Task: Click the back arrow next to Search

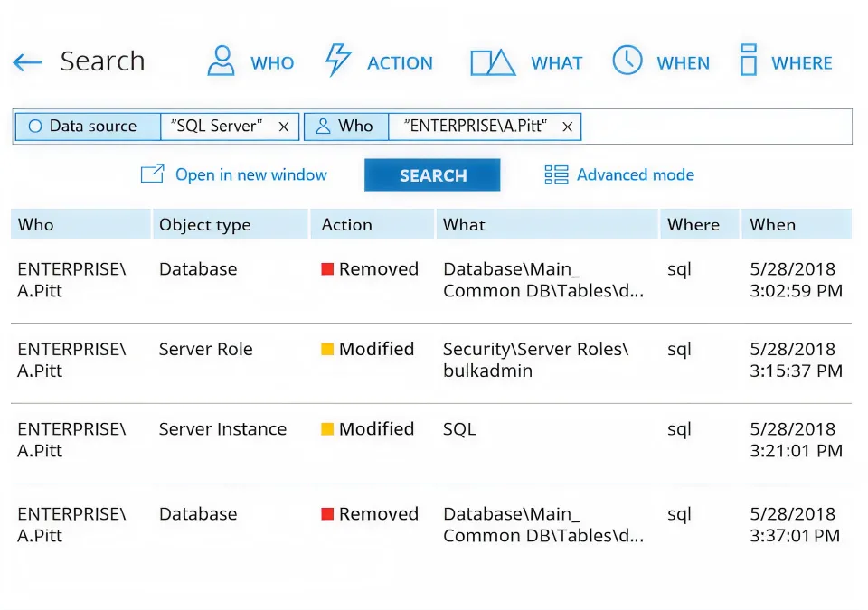Action: click(x=27, y=61)
